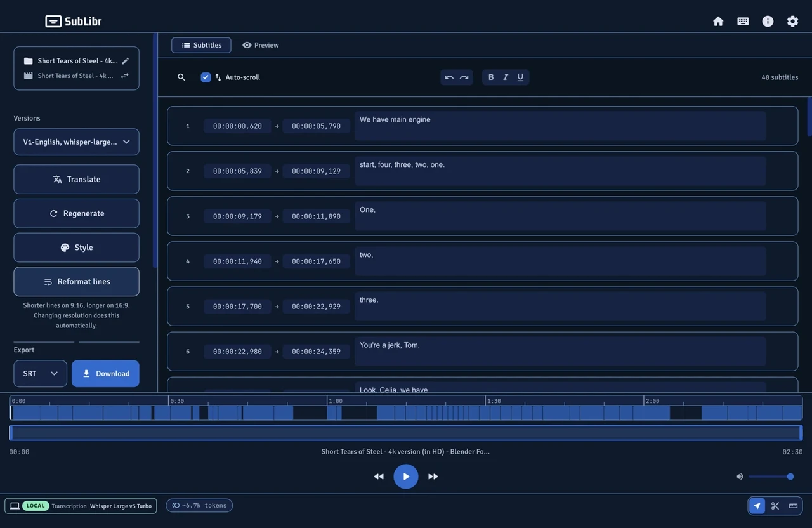Screen dimensions: 812x528
Task: Open subtitle search with the magnifier icon
Action: (181, 77)
